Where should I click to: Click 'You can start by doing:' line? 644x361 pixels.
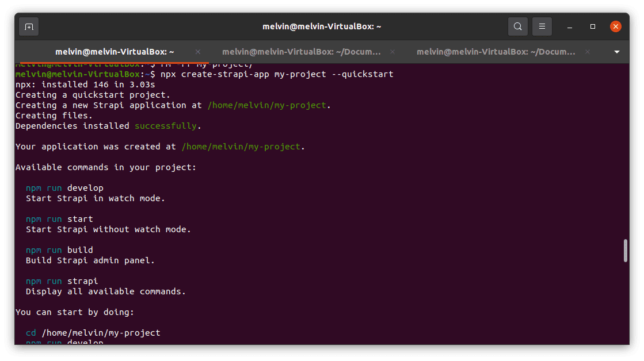[x=75, y=312]
